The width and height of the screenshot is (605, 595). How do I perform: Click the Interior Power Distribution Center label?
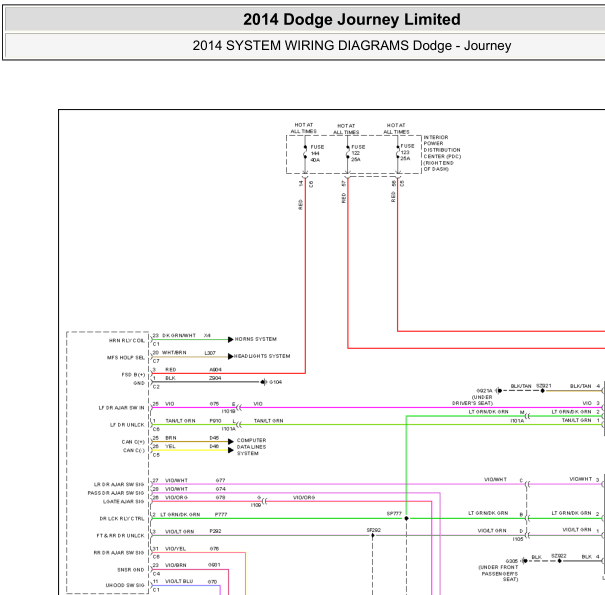click(442, 153)
